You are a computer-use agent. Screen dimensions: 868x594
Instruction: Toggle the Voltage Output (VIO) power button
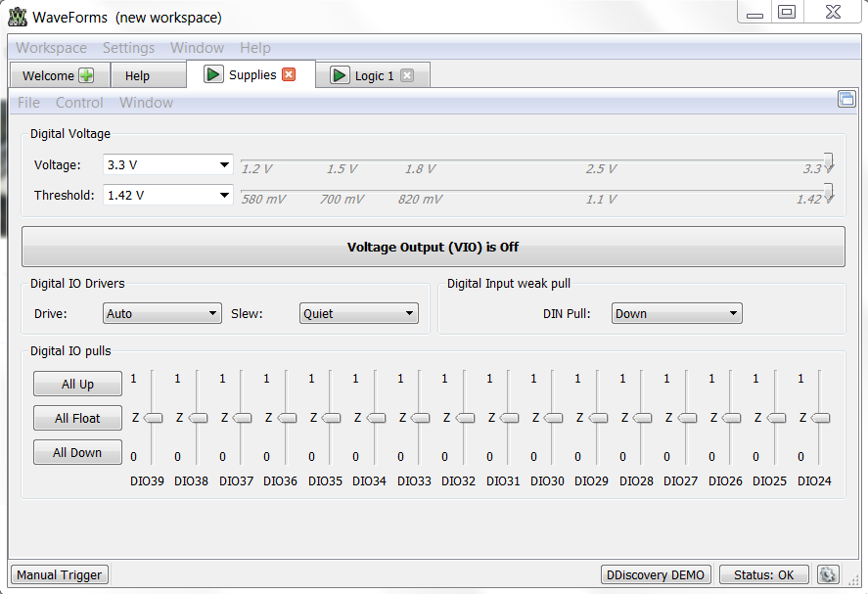(433, 247)
